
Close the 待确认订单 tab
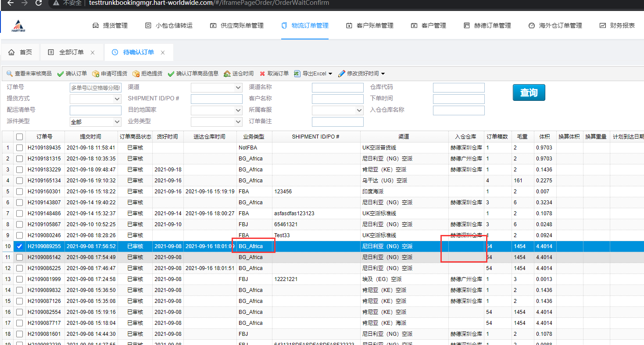pyautogui.click(x=163, y=53)
